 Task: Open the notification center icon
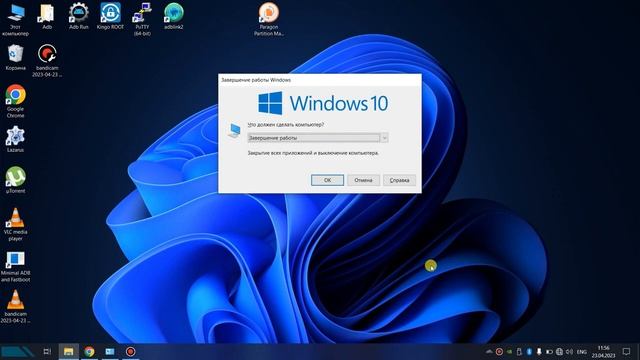(x=627, y=351)
